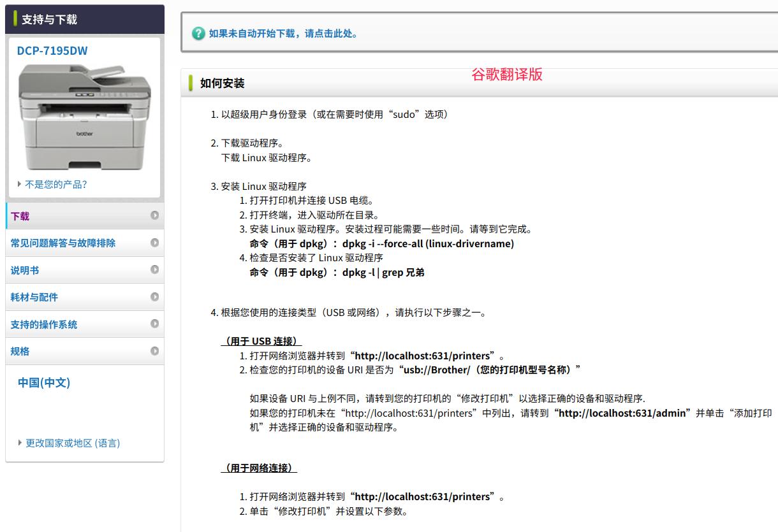This screenshot has width=778, height=532.
Task: Click the chevron icon beside 耗材与配件
Action: pyautogui.click(x=155, y=297)
